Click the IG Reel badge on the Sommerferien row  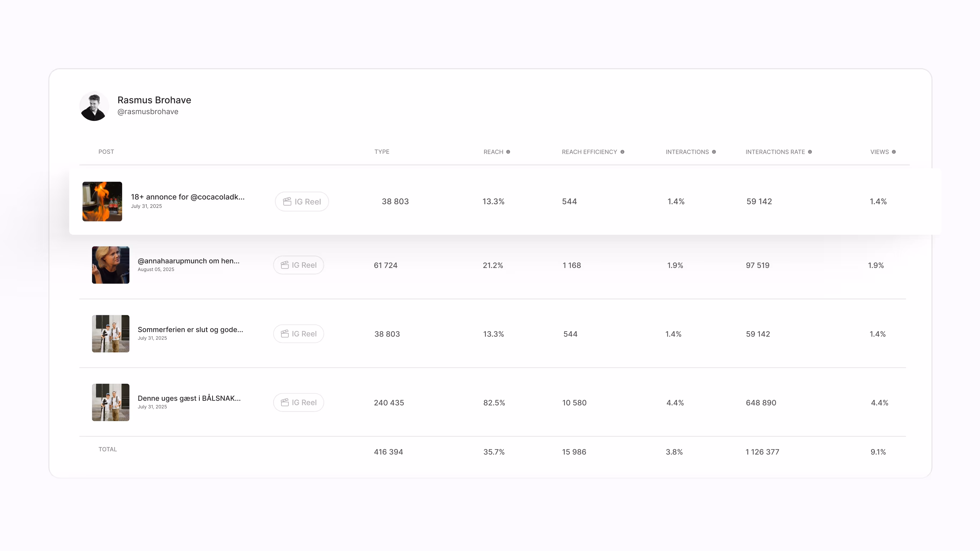coord(285,333)
